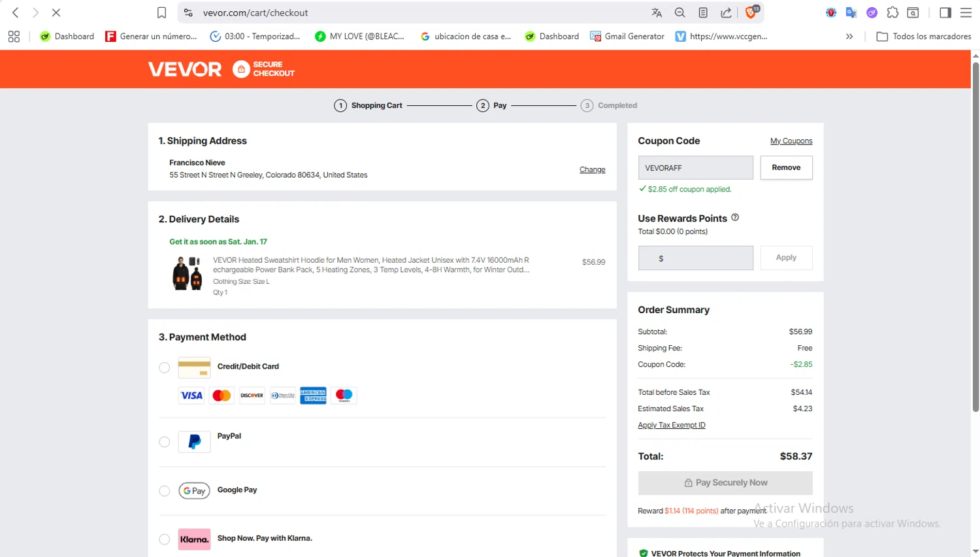
Task: Open the translate page icon
Action: 657,12
